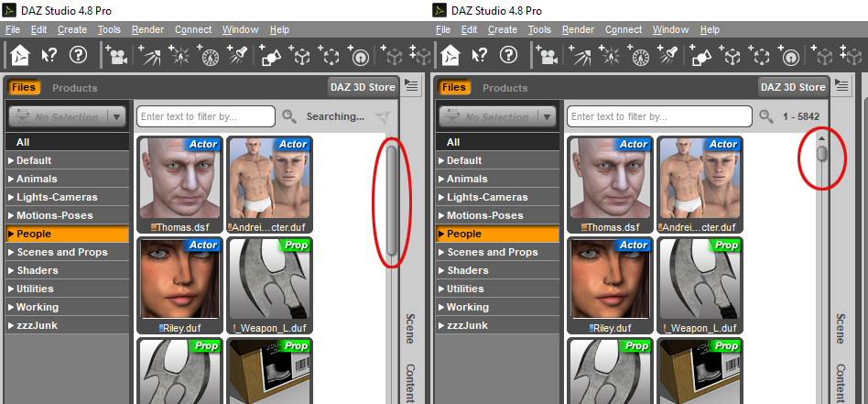Create a new group in left window

pyautogui.click(x=331, y=54)
